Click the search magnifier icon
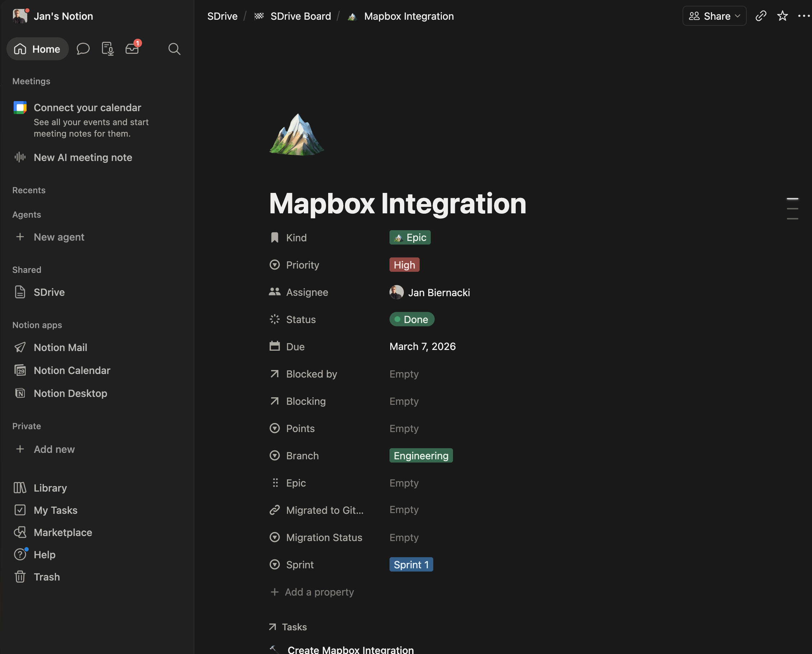This screenshot has height=654, width=812. (174, 49)
